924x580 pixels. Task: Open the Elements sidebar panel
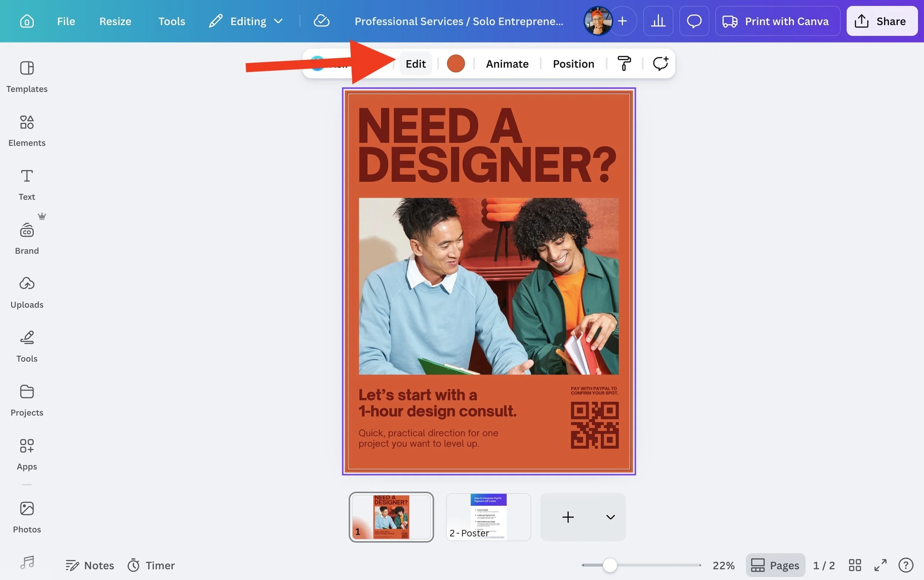(x=27, y=130)
